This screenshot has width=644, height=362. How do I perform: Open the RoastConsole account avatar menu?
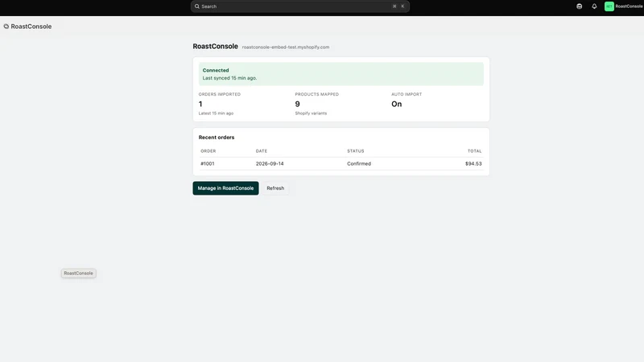pyautogui.click(x=609, y=6)
